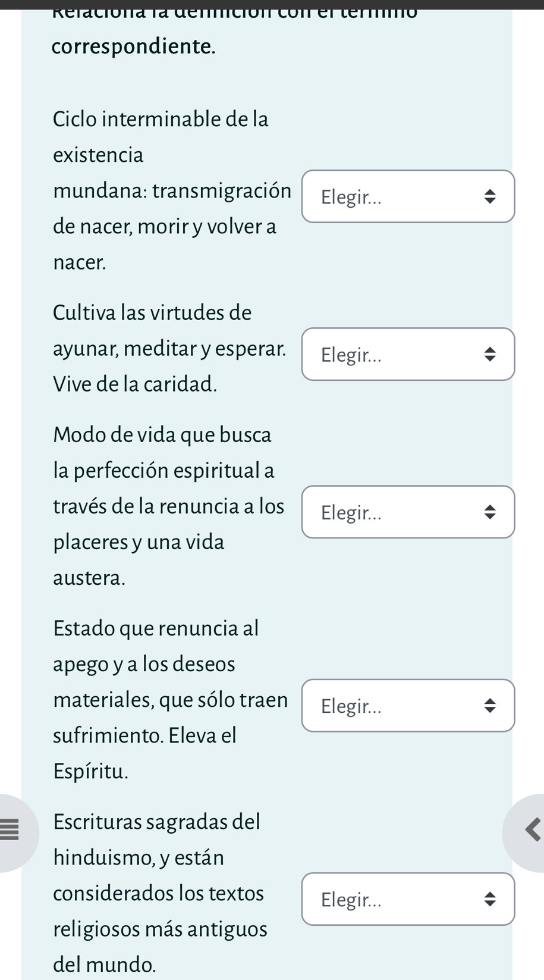Click the dropdown arrows of the third Elegir selector

(x=491, y=512)
